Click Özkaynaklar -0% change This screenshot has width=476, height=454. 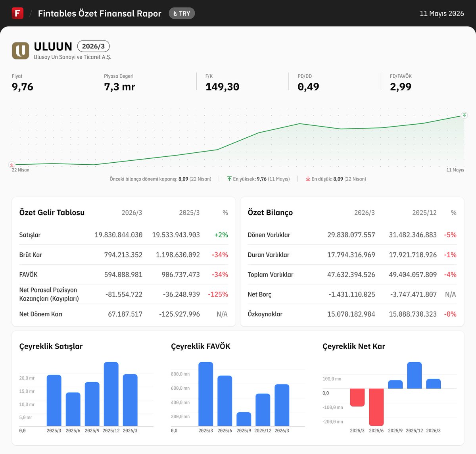click(450, 314)
